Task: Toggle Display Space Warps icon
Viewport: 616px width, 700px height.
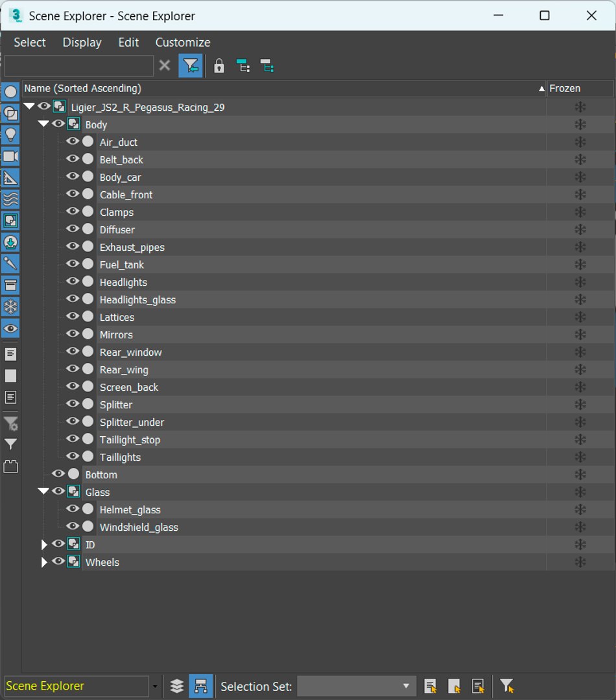Action: [x=10, y=200]
